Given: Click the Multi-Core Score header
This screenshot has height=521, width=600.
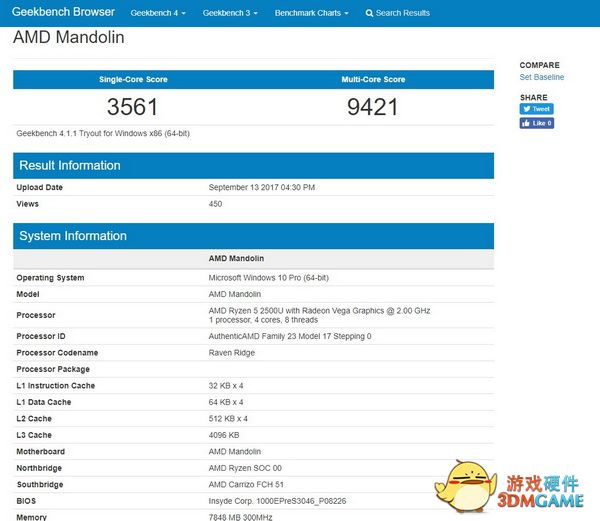Looking at the screenshot, I should (373, 80).
